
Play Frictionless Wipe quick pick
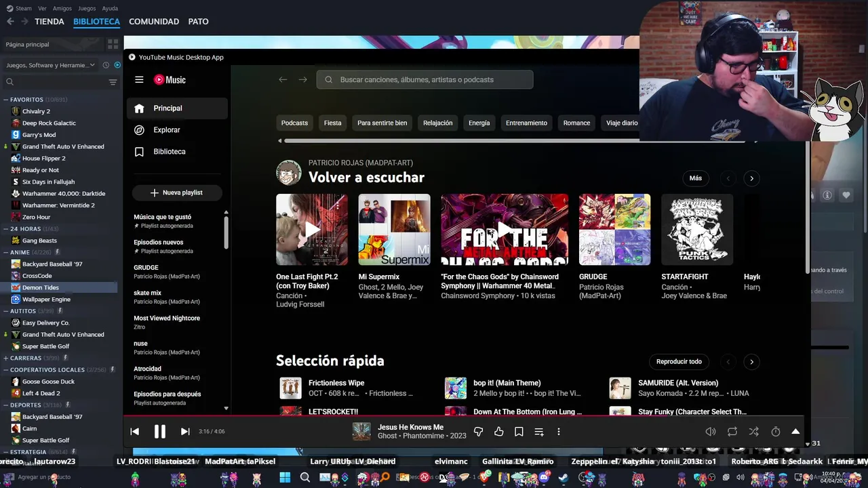click(x=291, y=388)
